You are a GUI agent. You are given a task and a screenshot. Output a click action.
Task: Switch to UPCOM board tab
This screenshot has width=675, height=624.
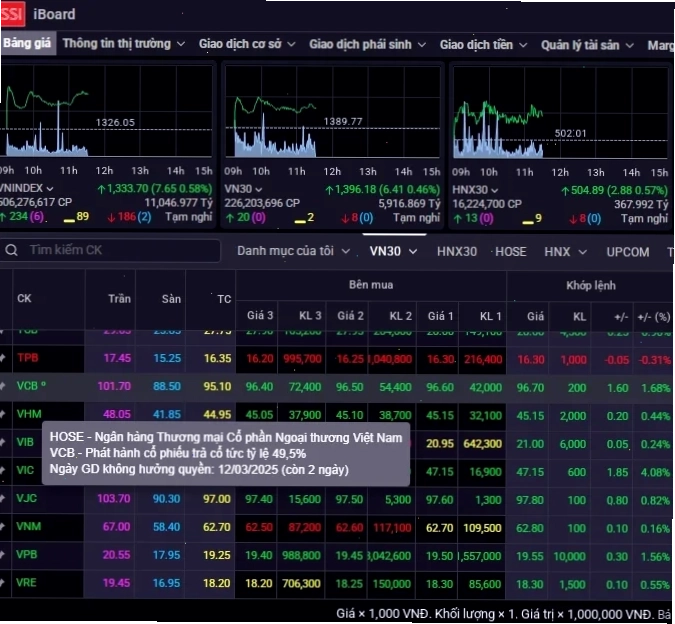[628, 252]
